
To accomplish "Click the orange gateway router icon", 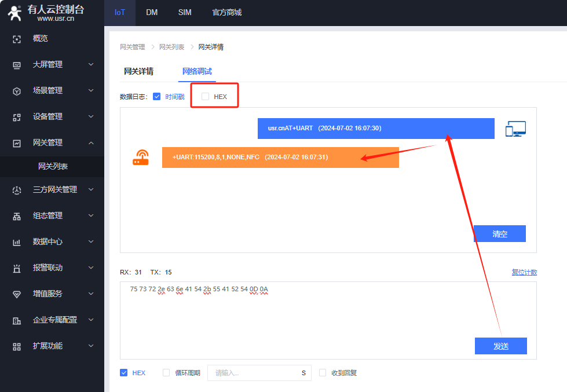I will click(141, 157).
